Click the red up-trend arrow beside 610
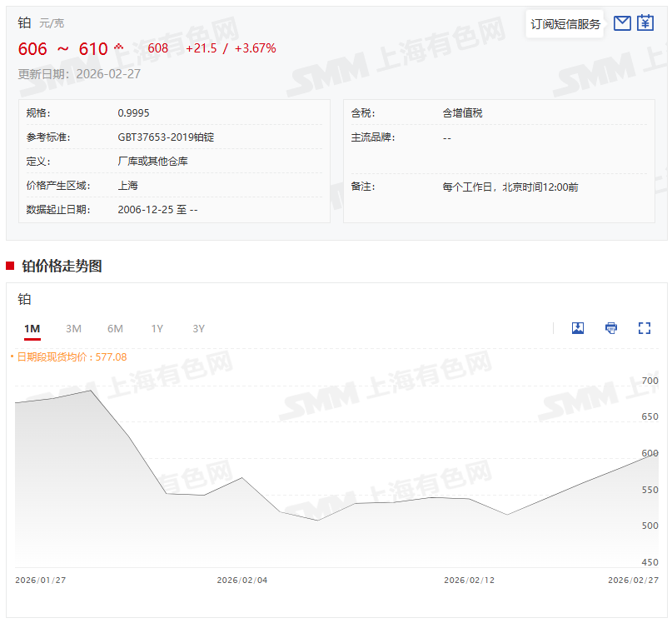The height and width of the screenshot is (623, 672). (119, 46)
